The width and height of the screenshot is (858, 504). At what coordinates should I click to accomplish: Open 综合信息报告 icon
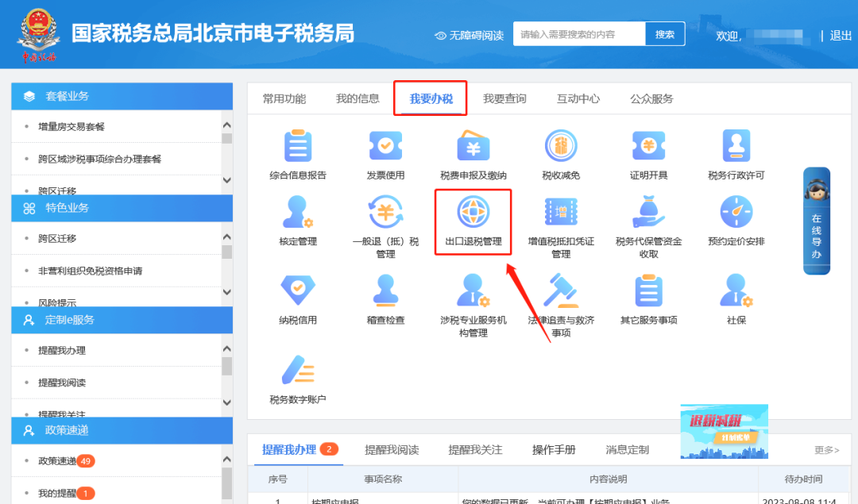click(298, 146)
